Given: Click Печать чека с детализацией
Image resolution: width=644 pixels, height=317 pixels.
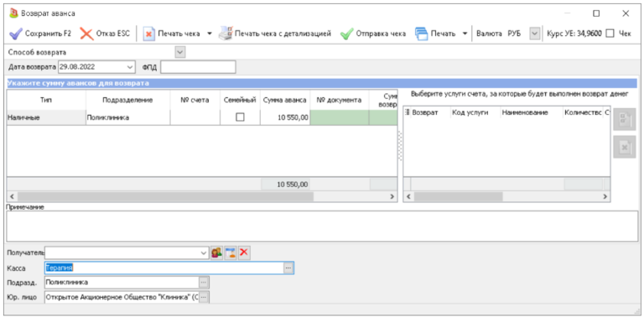Looking at the screenshot, I should click(x=274, y=34).
